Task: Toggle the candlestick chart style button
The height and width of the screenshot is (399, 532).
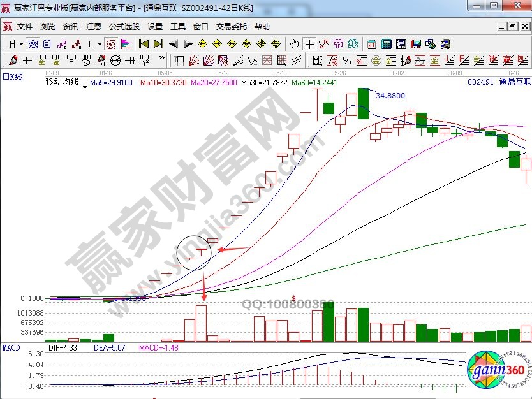Action: (92, 44)
